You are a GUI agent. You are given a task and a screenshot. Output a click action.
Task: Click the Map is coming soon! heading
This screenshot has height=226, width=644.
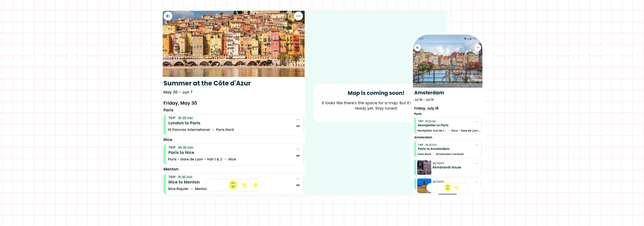point(376,93)
